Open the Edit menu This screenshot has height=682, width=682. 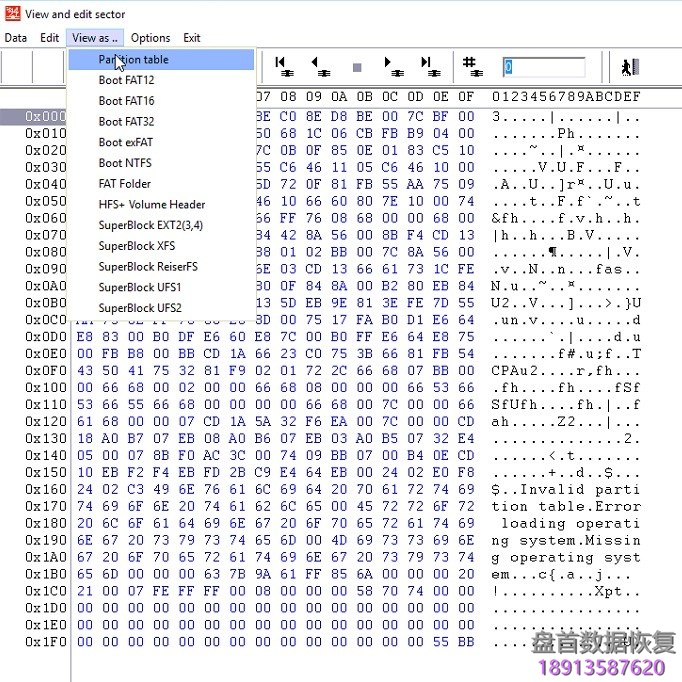click(x=49, y=38)
